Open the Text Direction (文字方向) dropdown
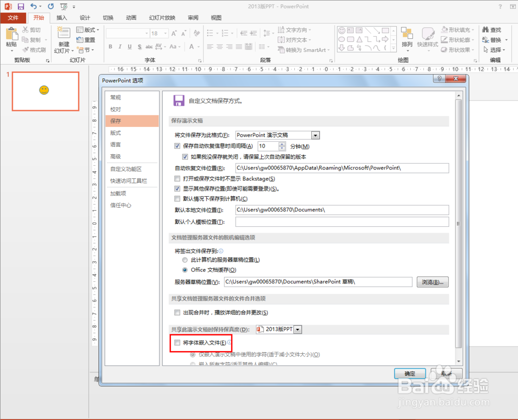Image resolution: width=518 pixels, height=420 pixels. coord(310,30)
